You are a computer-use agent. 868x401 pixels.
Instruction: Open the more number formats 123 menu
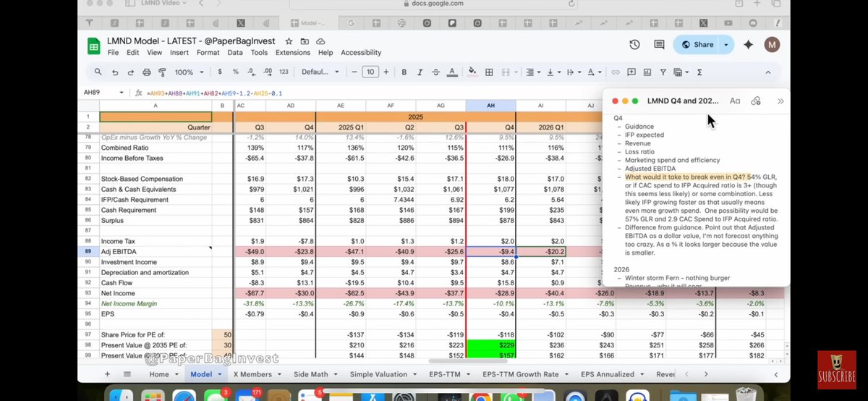[x=284, y=72]
